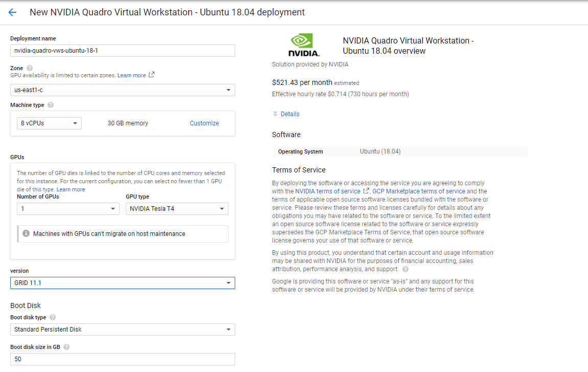Screen dimensions: 588x372
Task: Click the 'Effective hourly rate $0.714' text
Action: point(309,94)
